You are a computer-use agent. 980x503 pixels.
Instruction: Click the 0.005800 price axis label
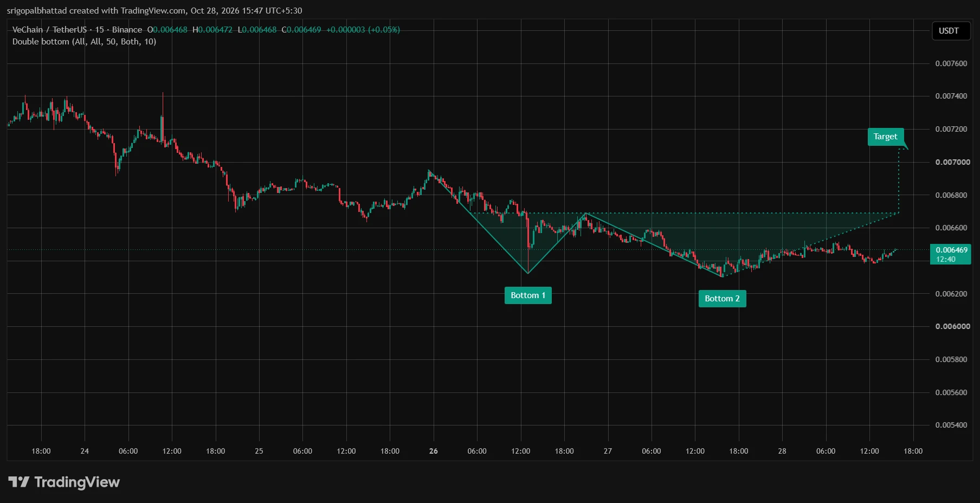pos(951,359)
